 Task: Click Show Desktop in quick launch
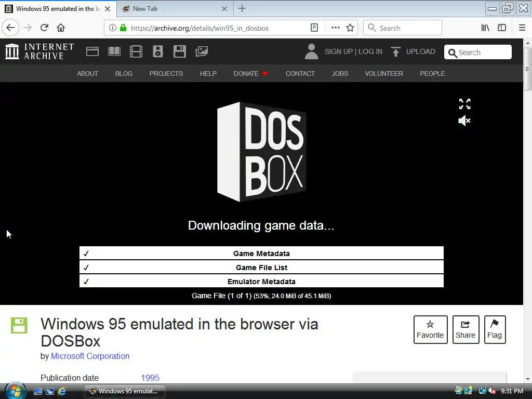coord(37,391)
